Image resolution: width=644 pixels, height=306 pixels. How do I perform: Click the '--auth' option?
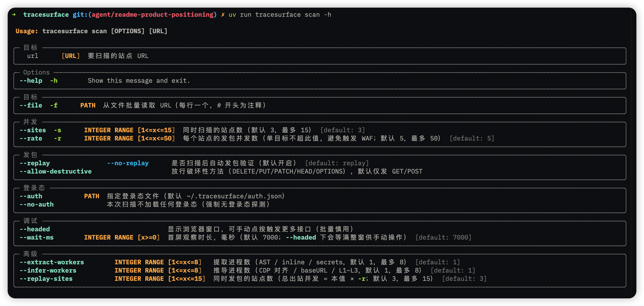[x=31, y=196]
